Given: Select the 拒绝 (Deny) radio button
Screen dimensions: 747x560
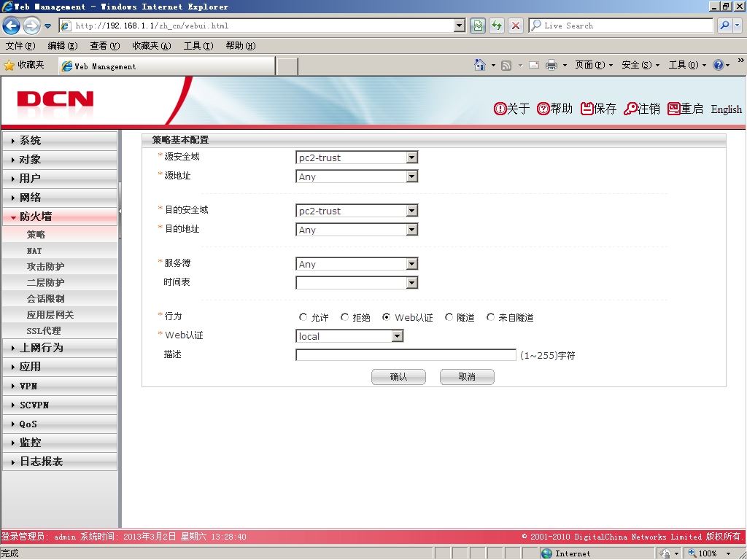Looking at the screenshot, I should 344,317.
